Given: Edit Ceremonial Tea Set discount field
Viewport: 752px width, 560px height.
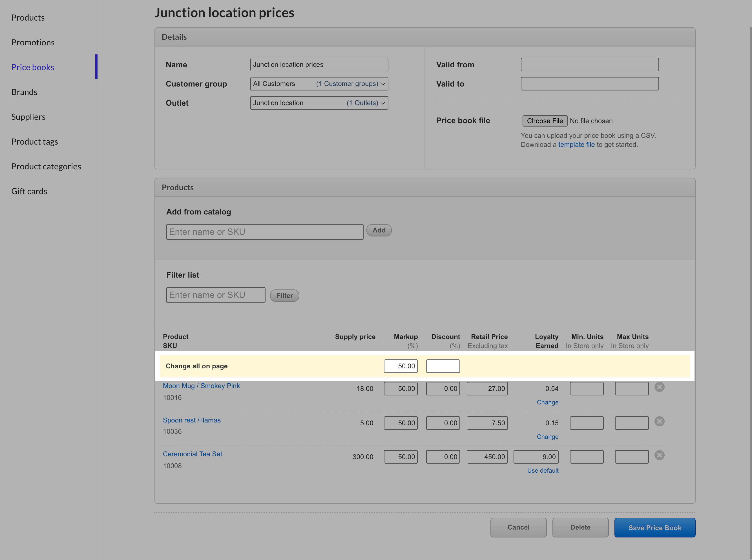Looking at the screenshot, I should 443,457.
